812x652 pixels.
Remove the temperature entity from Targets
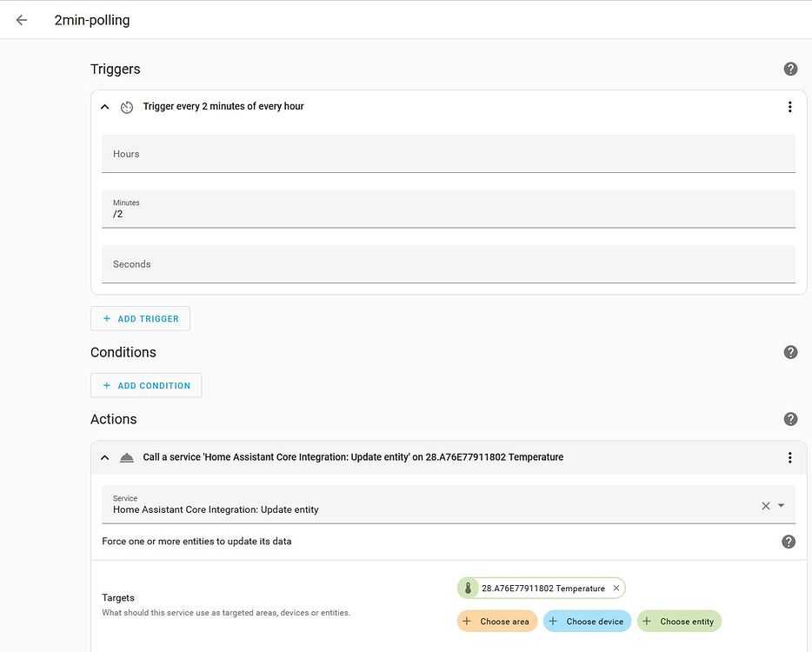point(616,588)
